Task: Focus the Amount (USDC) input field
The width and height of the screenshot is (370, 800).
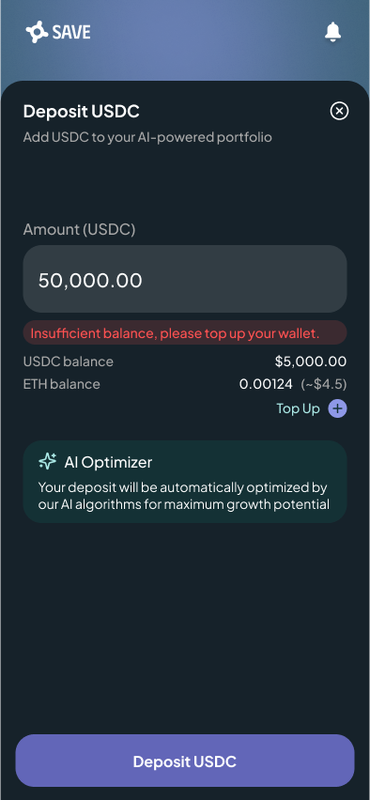Action: point(185,279)
